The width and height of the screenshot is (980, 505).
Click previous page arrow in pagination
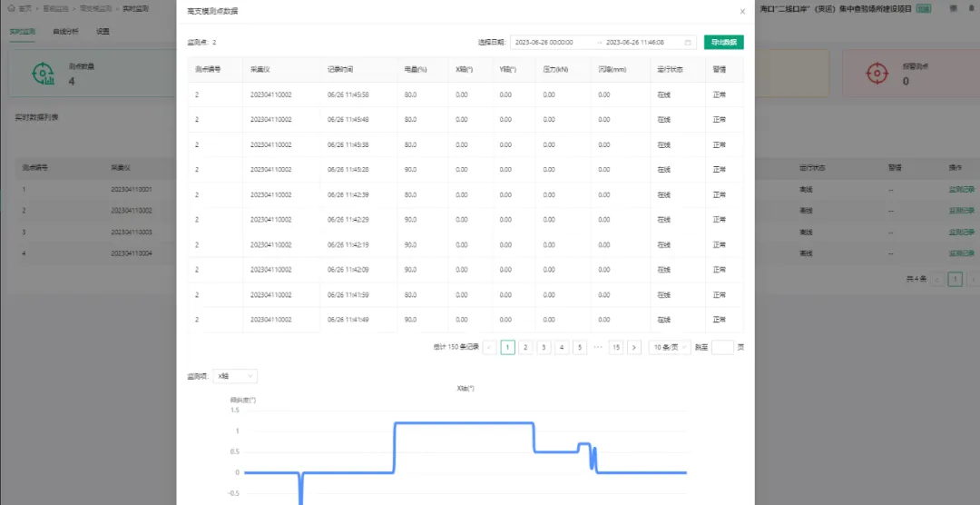(x=490, y=347)
